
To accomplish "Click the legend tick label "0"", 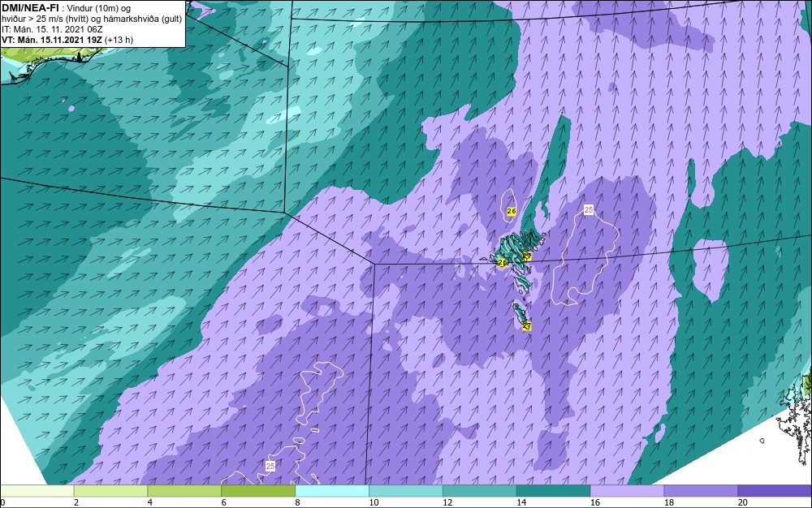I will pyautogui.click(x=2, y=502).
